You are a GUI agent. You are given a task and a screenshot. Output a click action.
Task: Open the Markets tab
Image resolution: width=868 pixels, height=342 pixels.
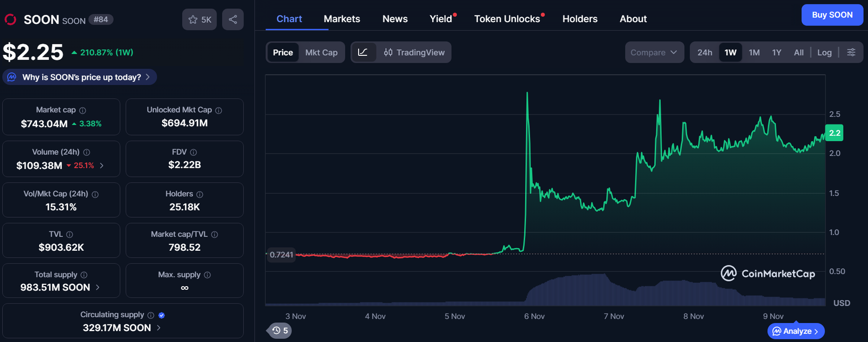point(342,19)
